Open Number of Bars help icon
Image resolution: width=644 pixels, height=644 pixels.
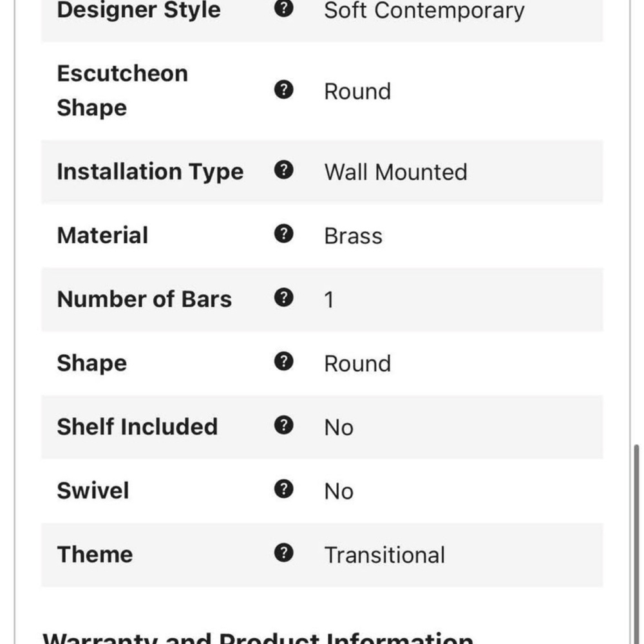283,298
